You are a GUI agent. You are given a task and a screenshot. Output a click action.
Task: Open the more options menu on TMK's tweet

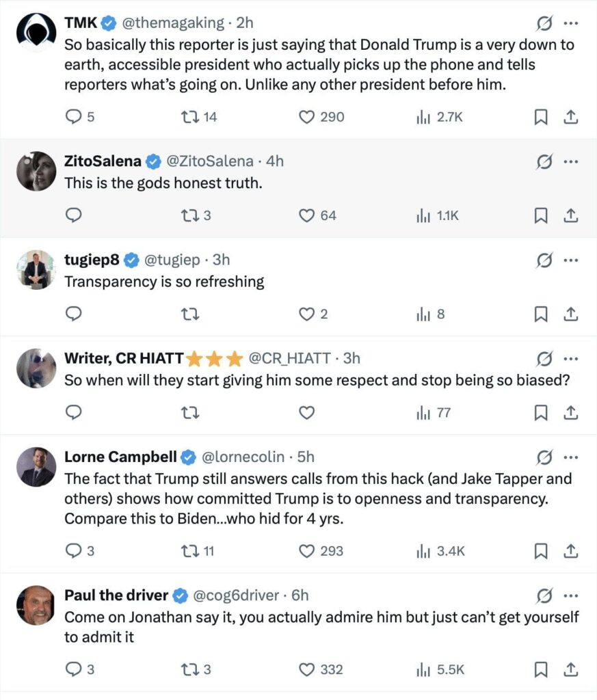[572, 23]
